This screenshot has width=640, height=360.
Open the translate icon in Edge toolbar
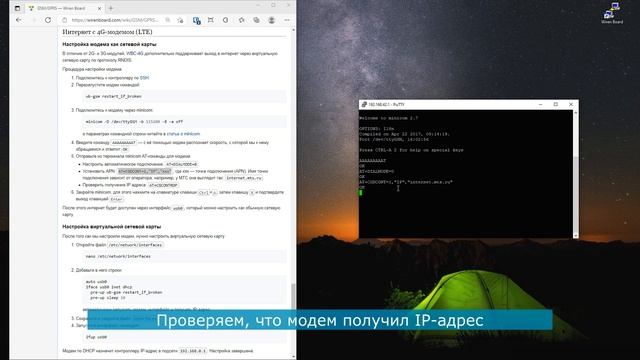click(196, 20)
